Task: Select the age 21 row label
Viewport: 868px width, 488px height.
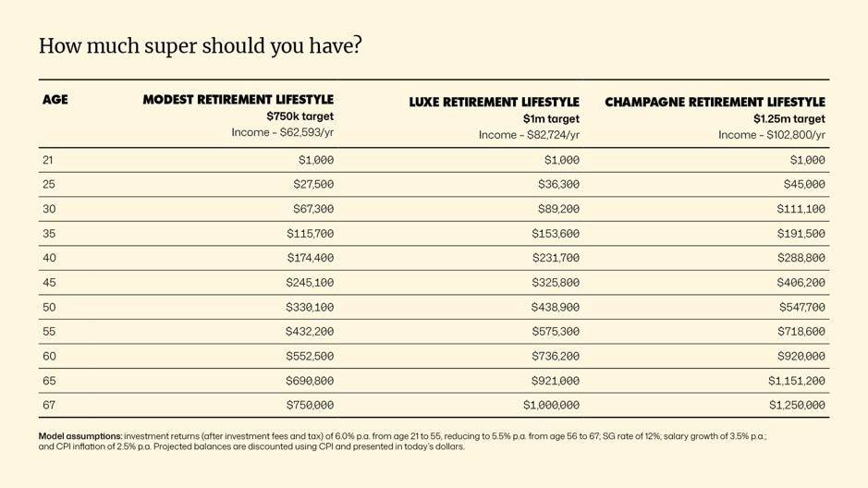Action: [x=48, y=160]
